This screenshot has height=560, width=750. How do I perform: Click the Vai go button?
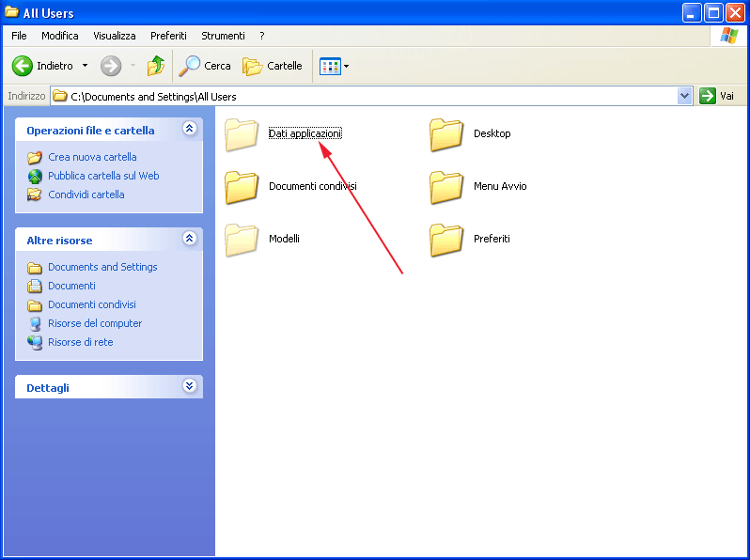point(717,96)
